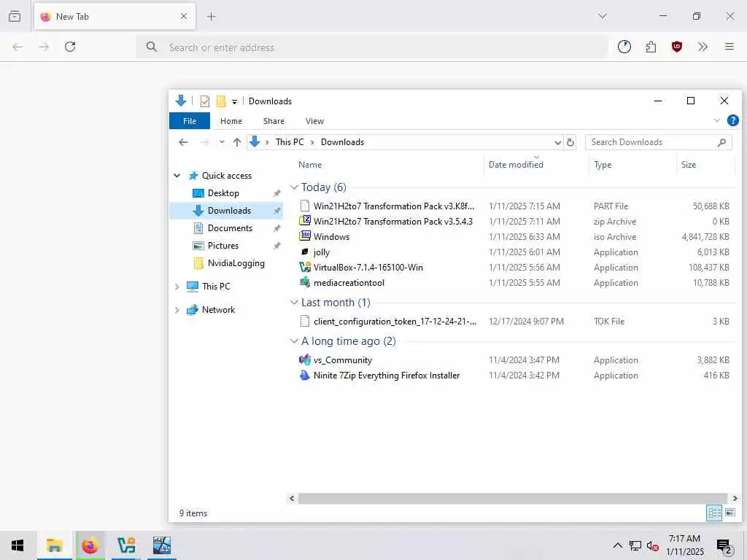Collapse the Last month group
The image size is (747, 560).
click(294, 303)
